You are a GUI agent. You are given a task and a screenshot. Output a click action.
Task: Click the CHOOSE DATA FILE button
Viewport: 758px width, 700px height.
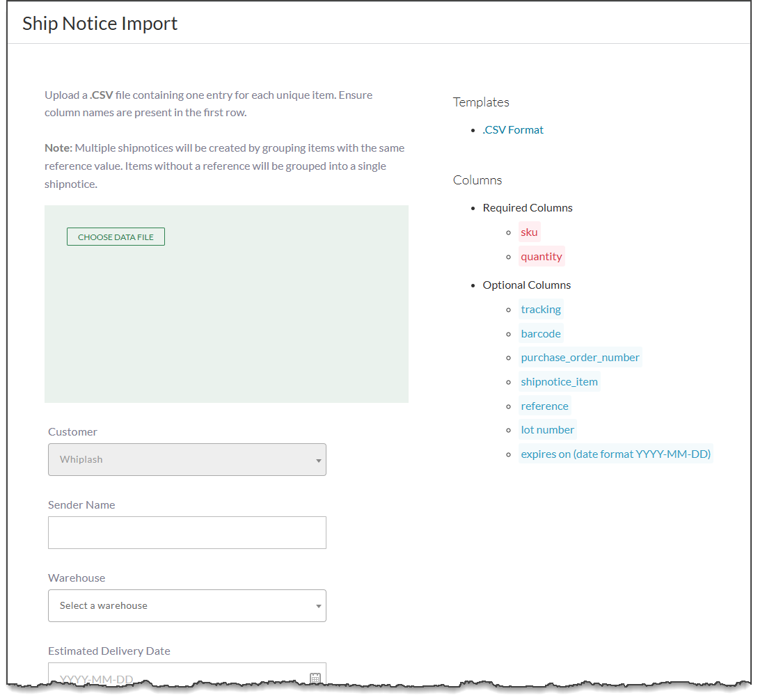click(x=115, y=237)
